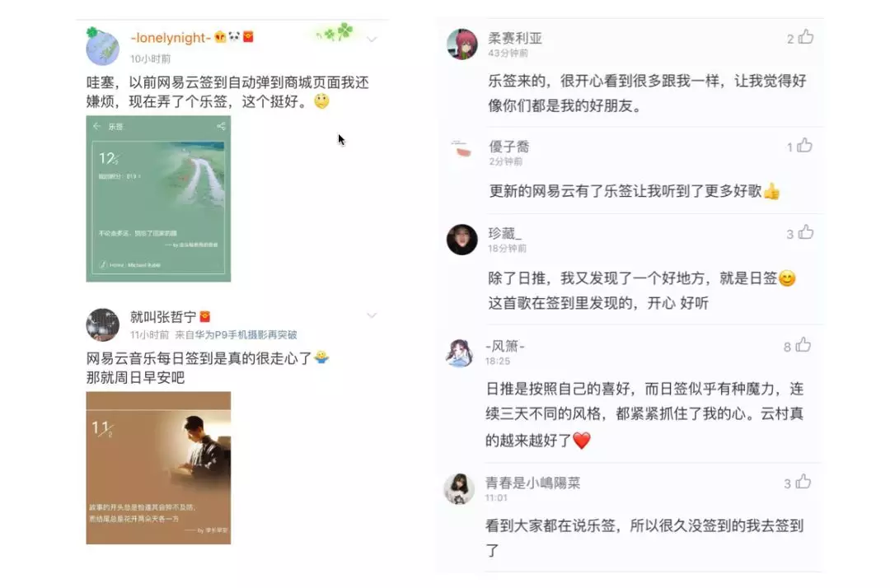The height and width of the screenshot is (588, 890).
Task: View the green 乐签 image thumbnail
Action: pos(158,198)
